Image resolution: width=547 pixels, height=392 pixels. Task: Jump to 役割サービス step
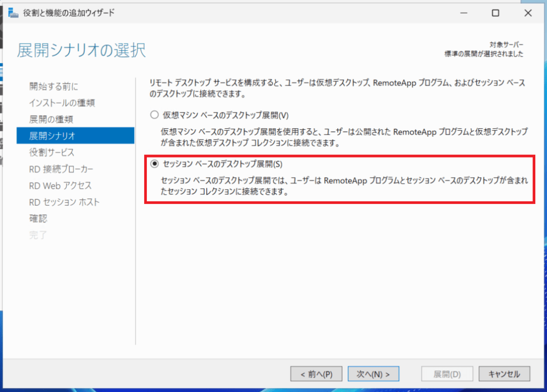52,152
